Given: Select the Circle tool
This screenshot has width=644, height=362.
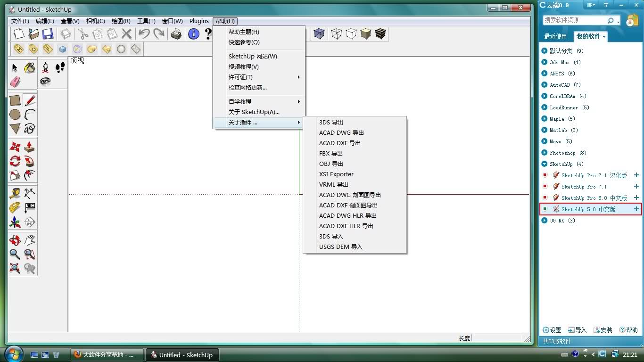Looking at the screenshot, I should coord(15,115).
